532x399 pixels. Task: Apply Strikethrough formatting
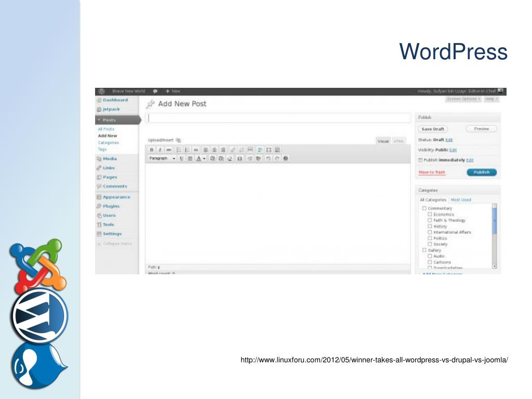click(x=169, y=150)
